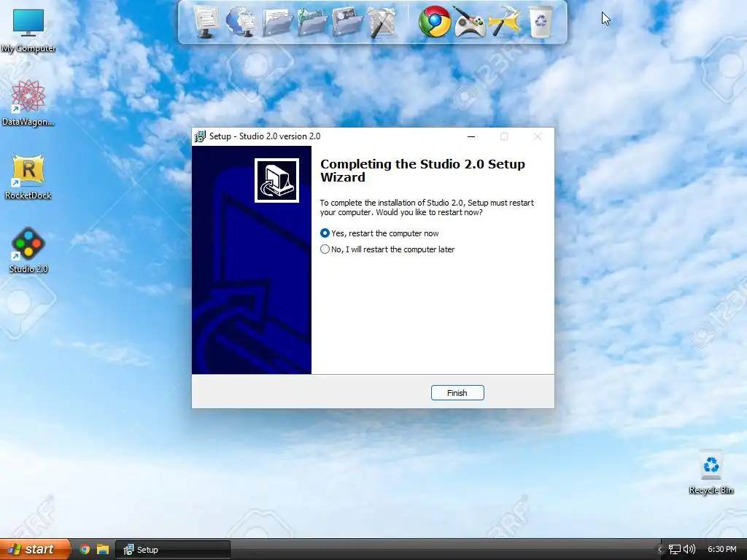Click the 'Completing the Studio 2.0 Setup Wizard' heading

(422, 171)
